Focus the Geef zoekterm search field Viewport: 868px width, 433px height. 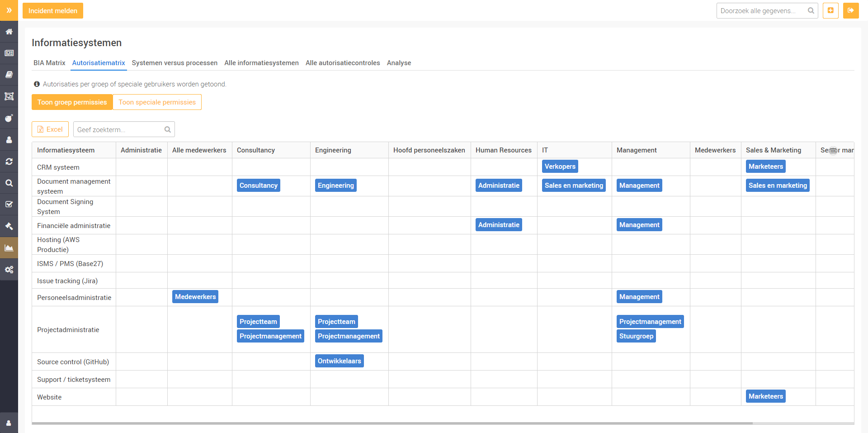(x=119, y=129)
